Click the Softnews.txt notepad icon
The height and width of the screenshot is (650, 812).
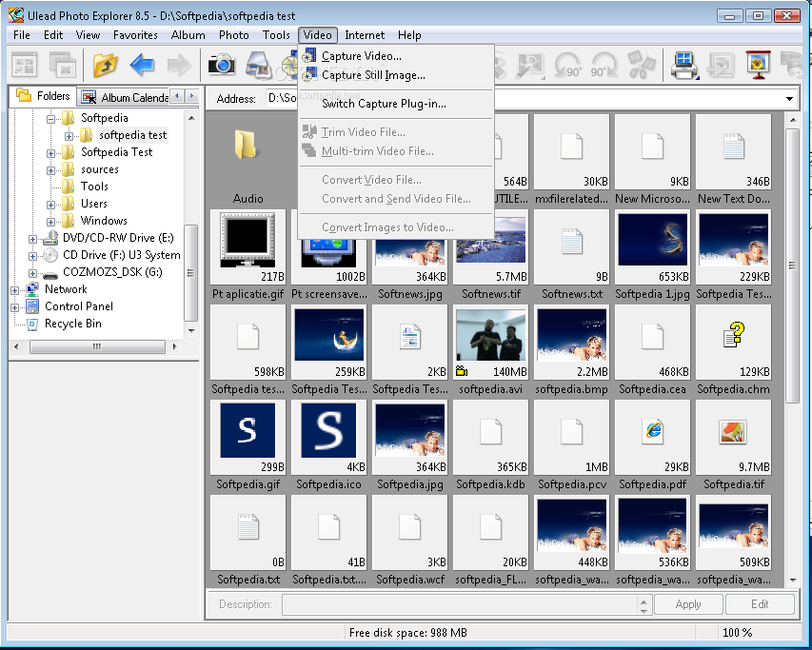point(572,241)
